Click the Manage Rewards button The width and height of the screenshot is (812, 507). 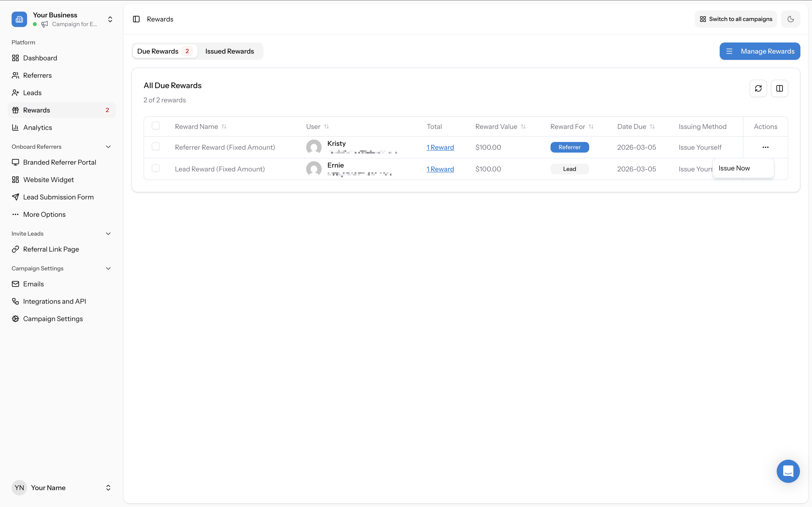point(760,51)
